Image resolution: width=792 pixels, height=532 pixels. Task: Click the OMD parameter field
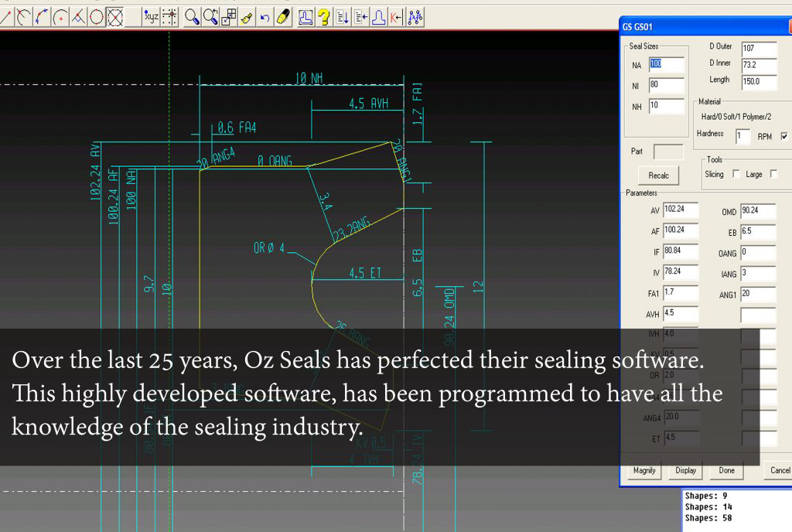click(758, 211)
